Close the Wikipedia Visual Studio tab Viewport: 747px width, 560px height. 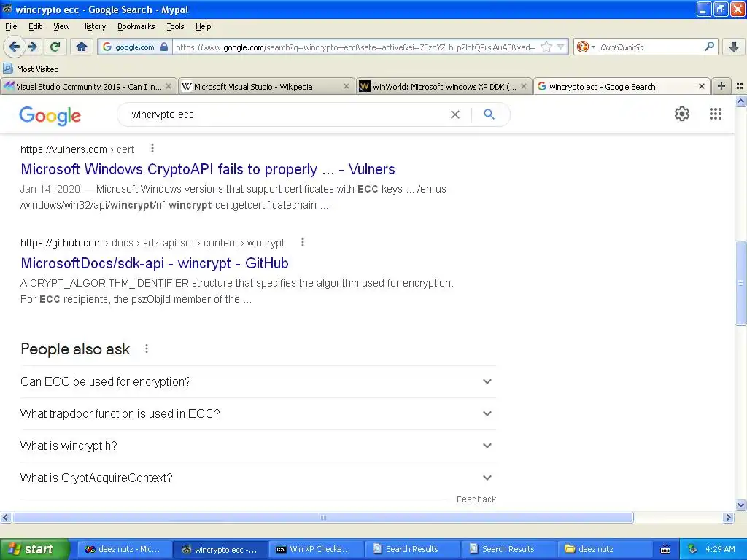tap(347, 86)
